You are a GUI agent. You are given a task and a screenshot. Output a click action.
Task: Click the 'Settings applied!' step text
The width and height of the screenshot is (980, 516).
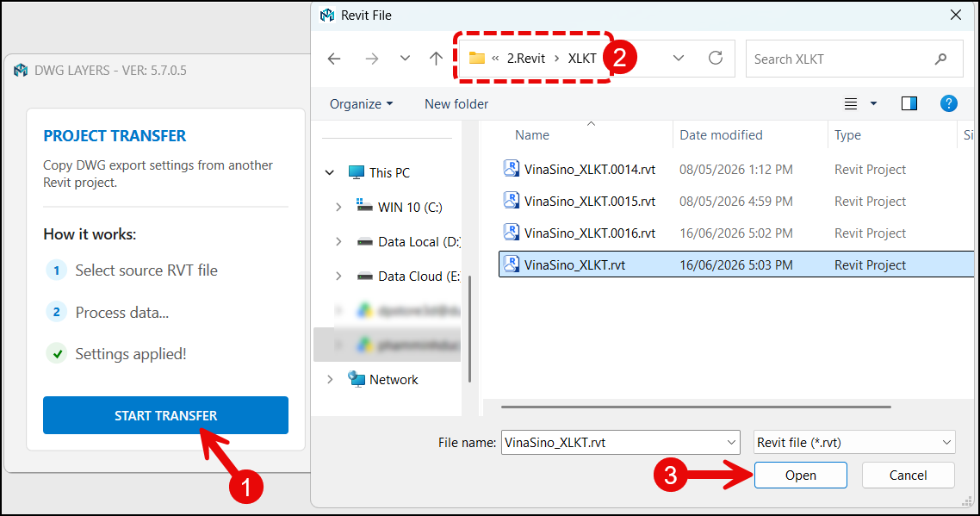[x=131, y=354]
